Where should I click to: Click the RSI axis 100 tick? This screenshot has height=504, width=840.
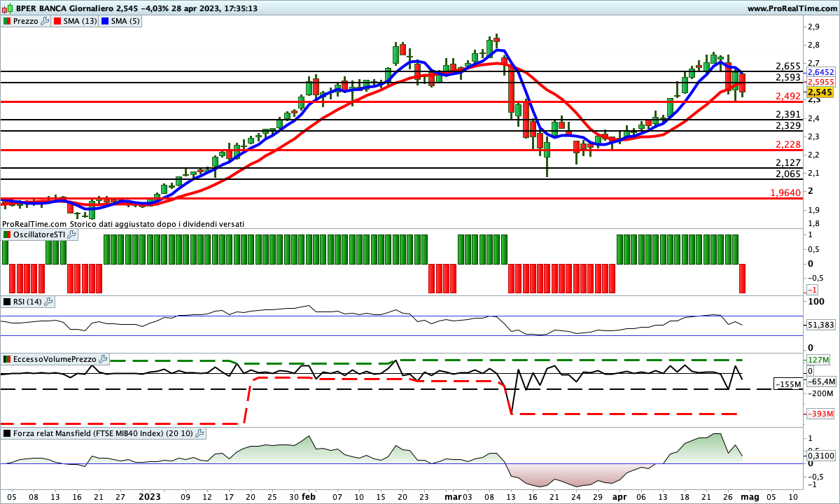[815, 302]
